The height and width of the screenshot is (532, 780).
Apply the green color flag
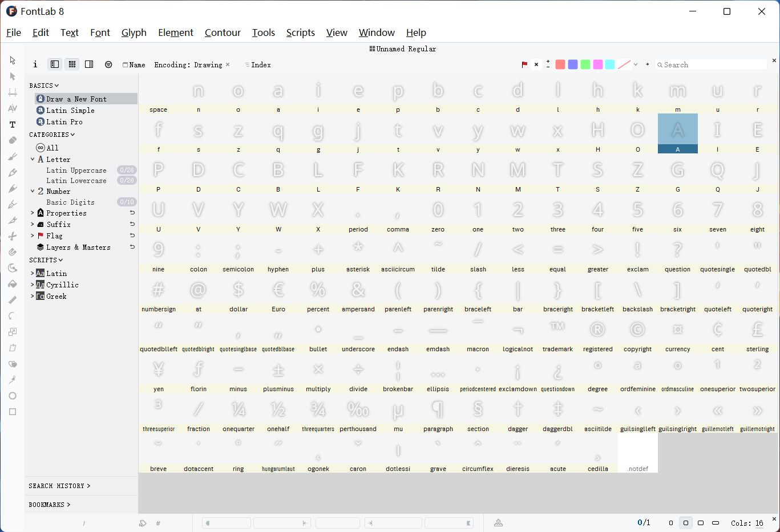[585, 64]
